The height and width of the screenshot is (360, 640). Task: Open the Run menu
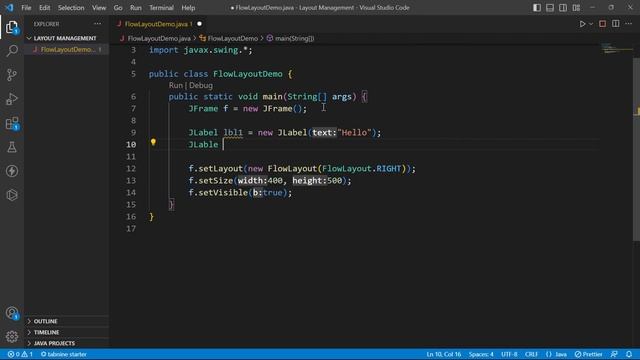(x=136, y=8)
